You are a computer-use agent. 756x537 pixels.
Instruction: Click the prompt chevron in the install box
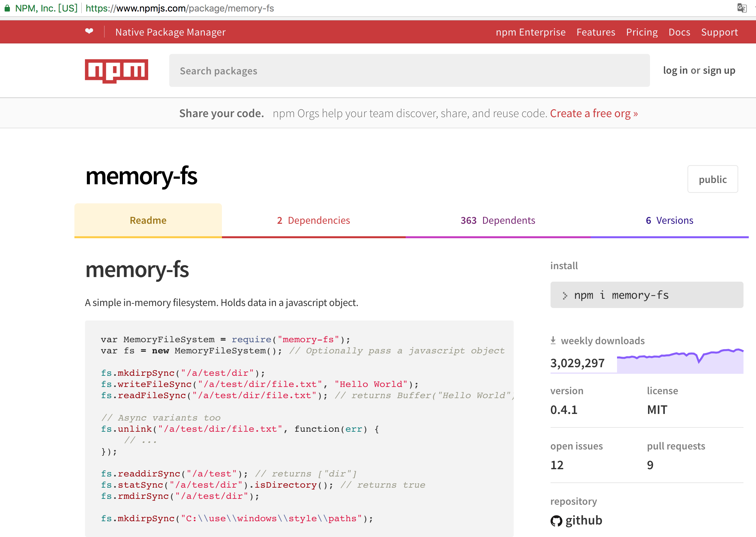[565, 295]
